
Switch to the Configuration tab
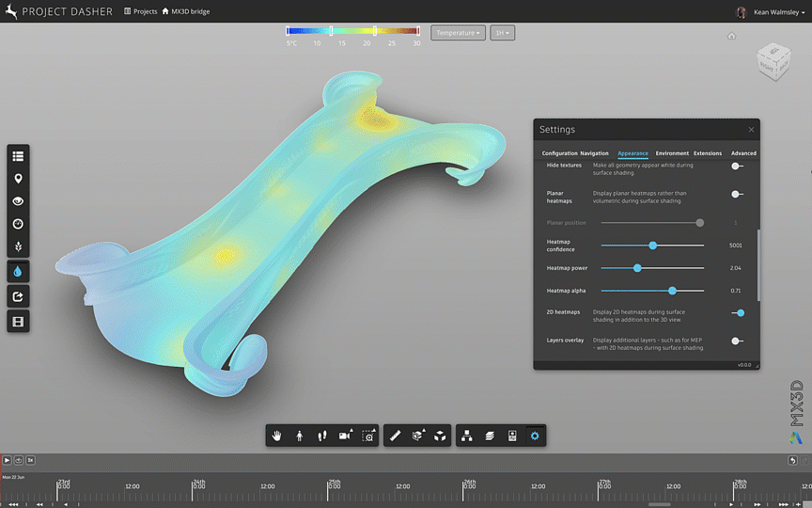tap(560, 153)
